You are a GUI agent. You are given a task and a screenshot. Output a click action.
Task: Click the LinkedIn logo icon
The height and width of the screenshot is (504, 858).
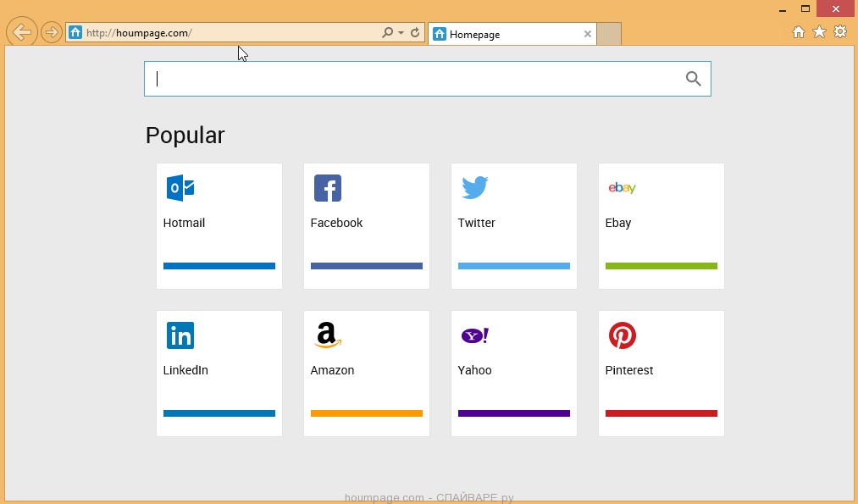180,335
